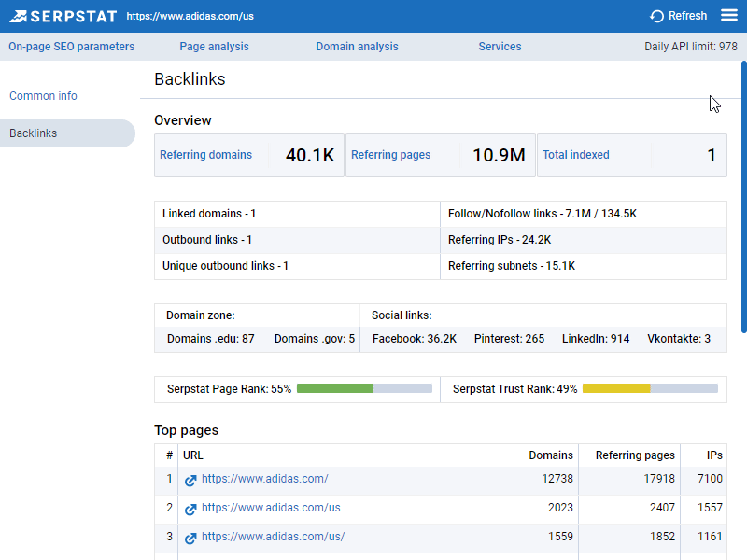The width and height of the screenshot is (747, 560).
Task: Open the hamburger menu icon
Action: (729, 16)
